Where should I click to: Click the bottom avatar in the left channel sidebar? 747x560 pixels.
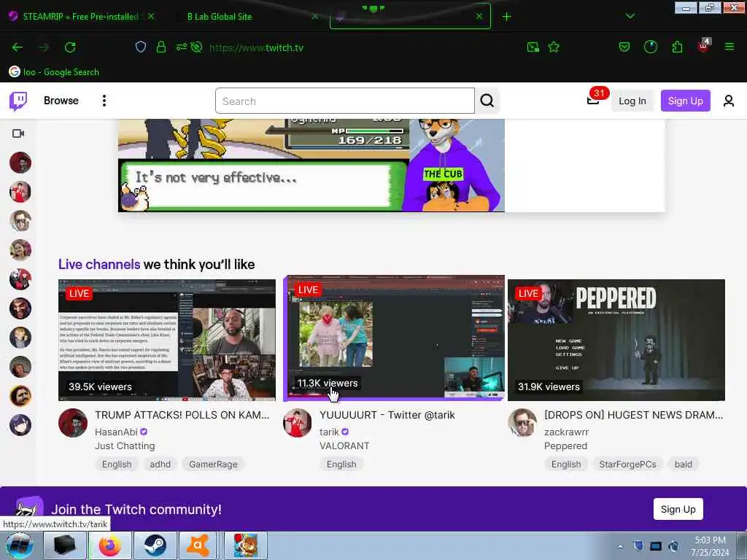pyautogui.click(x=20, y=425)
